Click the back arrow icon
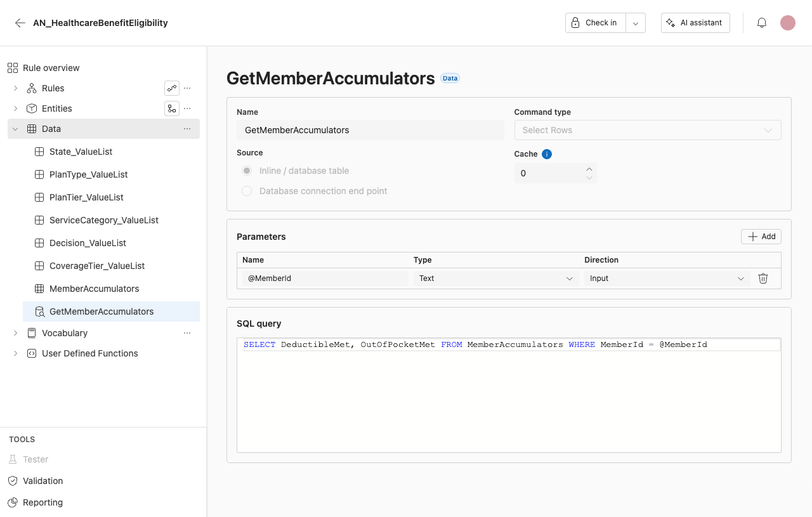This screenshot has width=812, height=517. point(20,23)
